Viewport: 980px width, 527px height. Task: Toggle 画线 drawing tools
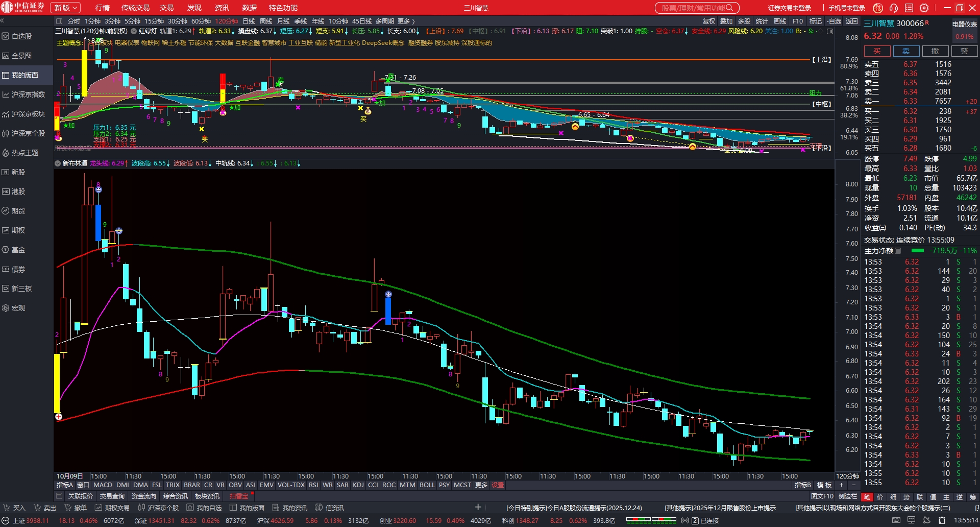point(780,21)
